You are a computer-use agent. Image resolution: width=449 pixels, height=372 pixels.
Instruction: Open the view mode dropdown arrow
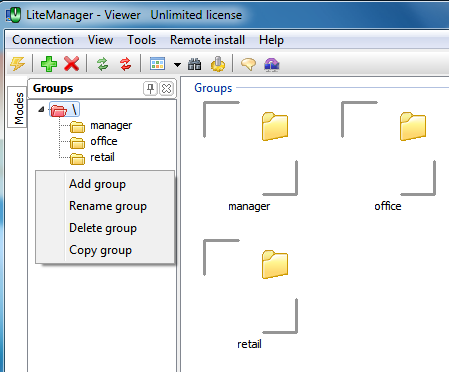(178, 64)
